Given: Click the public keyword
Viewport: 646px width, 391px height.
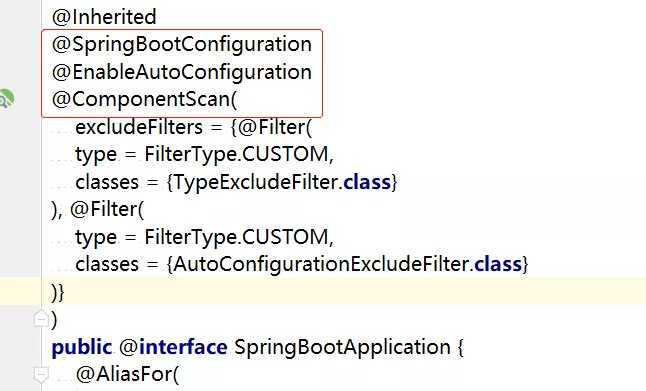Looking at the screenshot, I should 82,347.
